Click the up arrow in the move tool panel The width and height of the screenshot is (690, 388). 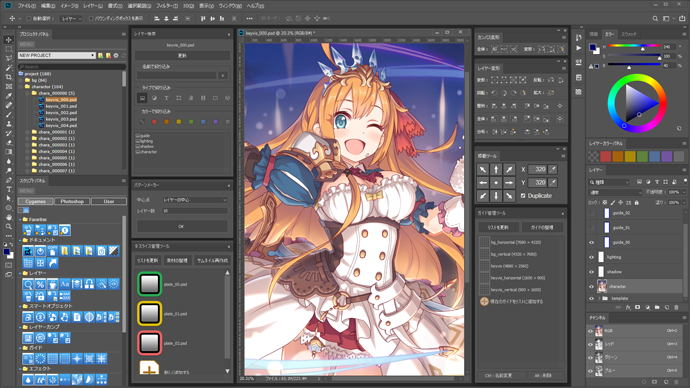[496, 169]
